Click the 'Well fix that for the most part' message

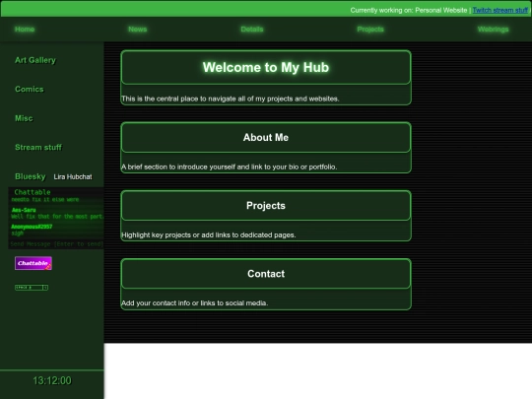click(57, 217)
